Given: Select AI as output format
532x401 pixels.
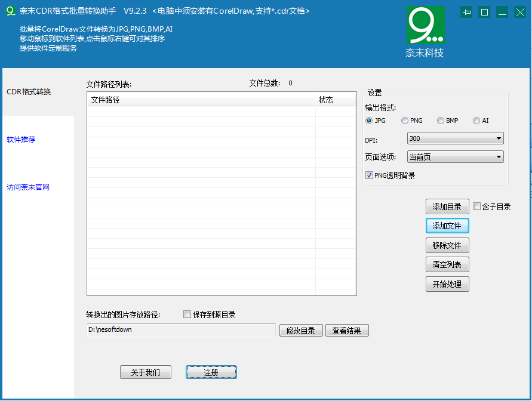Looking at the screenshot, I should click(476, 121).
